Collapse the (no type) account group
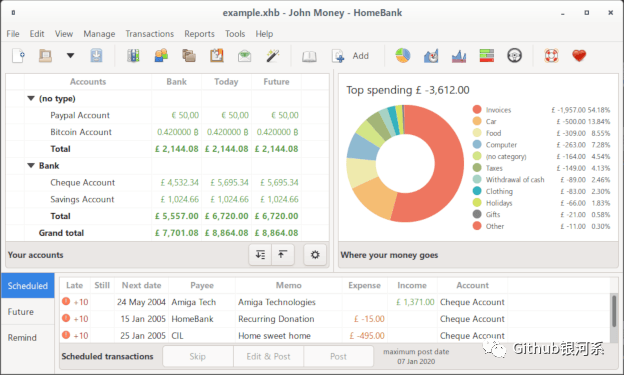This screenshot has width=624, height=375. point(31,98)
